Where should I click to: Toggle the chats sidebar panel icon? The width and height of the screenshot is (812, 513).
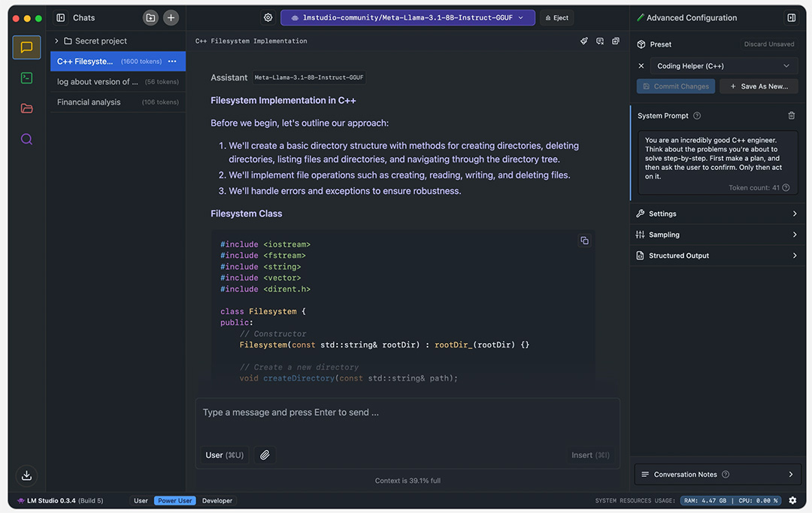point(61,17)
